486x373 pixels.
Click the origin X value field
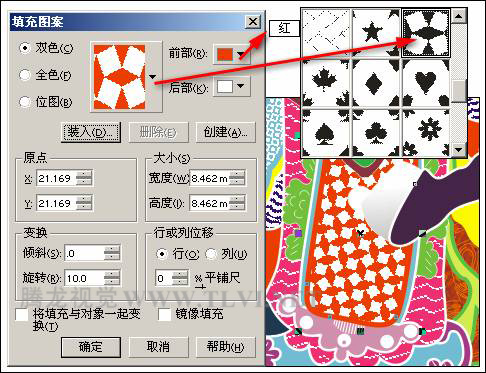coord(56,178)
